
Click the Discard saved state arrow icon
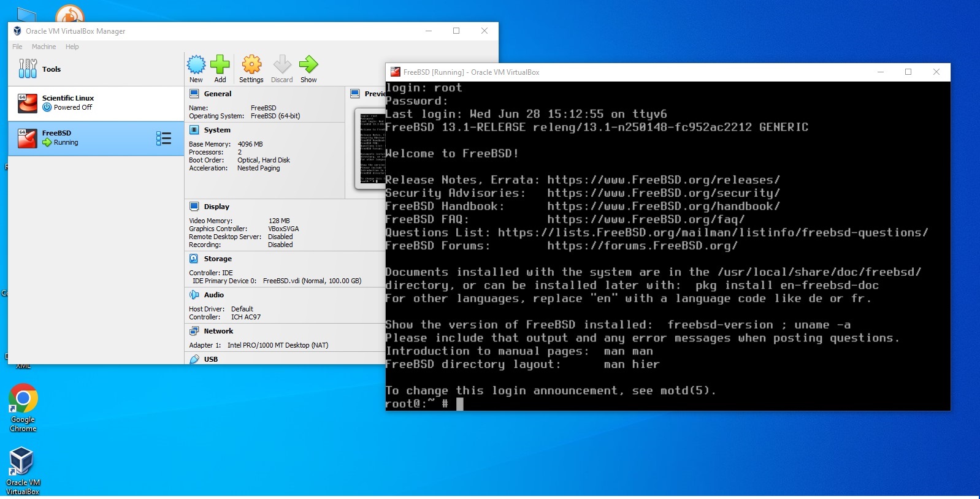pos(281,65)
